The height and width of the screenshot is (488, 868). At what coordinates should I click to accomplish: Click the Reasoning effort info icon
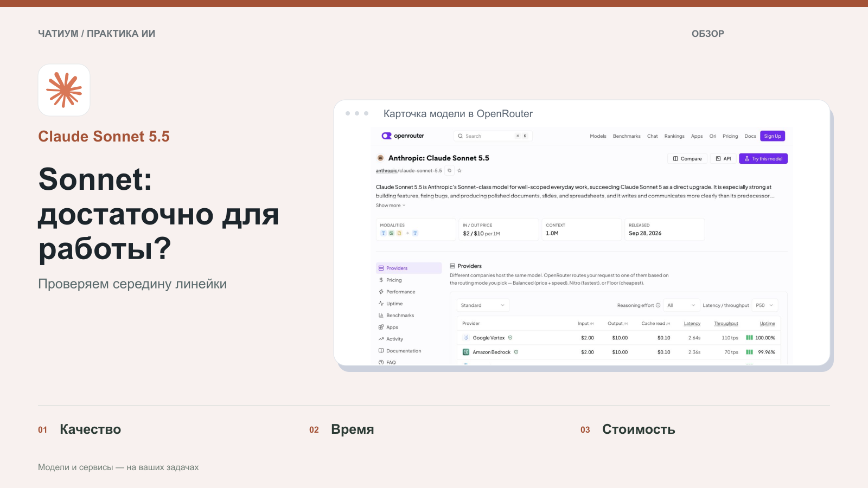(658, 305)
